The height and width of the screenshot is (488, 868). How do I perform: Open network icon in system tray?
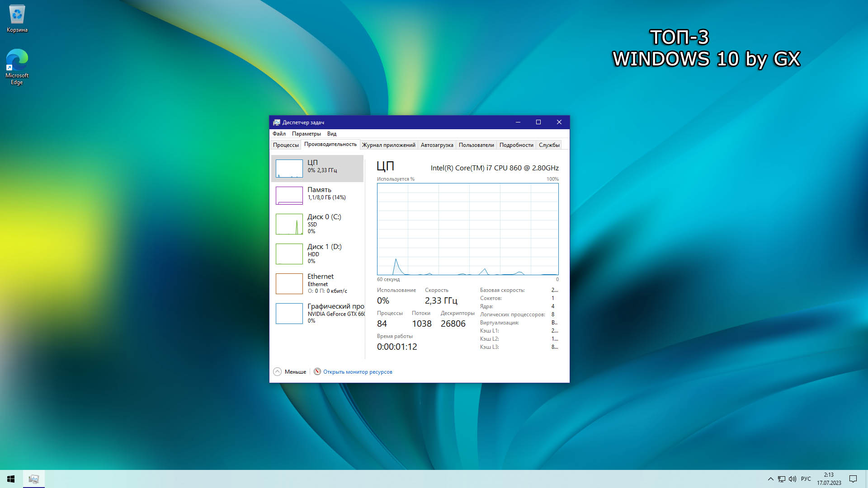click(x=782, y=479)
